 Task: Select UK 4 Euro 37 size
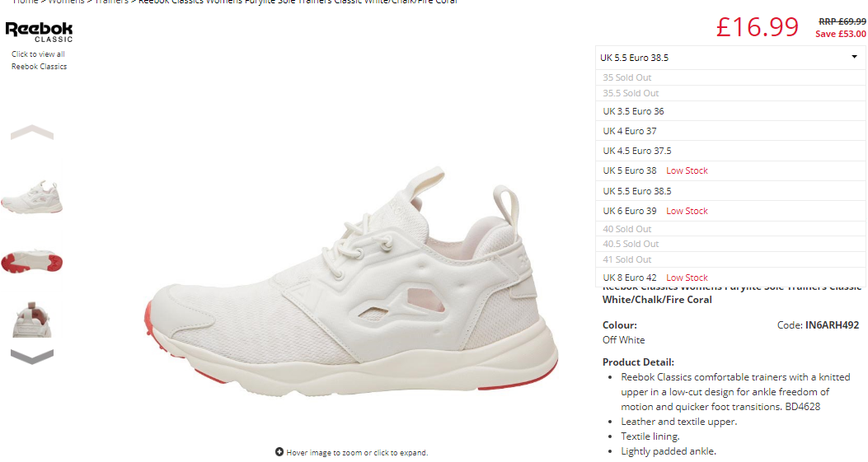point(730,131)
